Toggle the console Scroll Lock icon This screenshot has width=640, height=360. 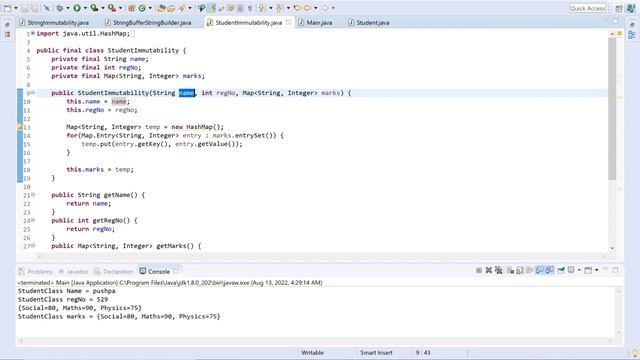pos(520,270)
